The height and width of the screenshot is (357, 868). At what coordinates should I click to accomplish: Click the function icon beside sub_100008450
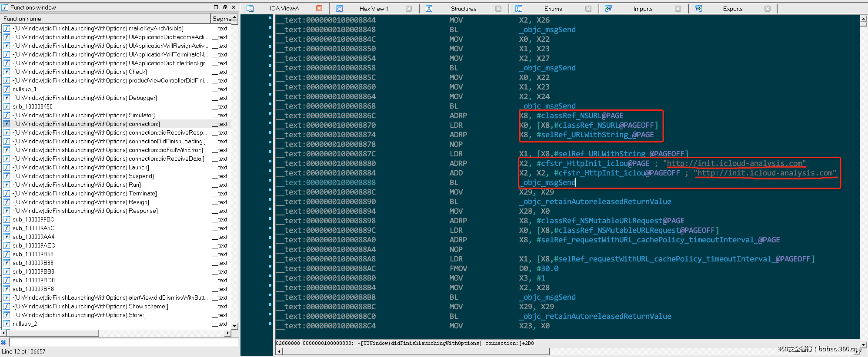[x=7, y=106]
